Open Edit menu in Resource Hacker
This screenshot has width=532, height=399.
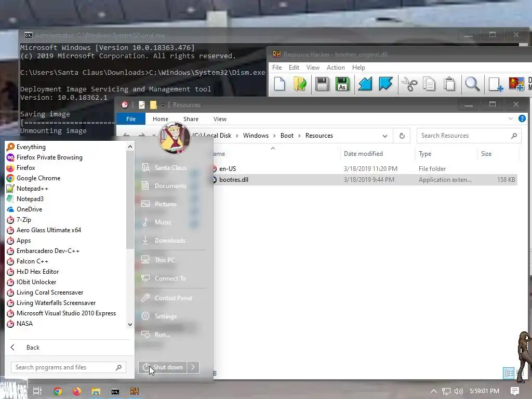click(x=294, y=68)
